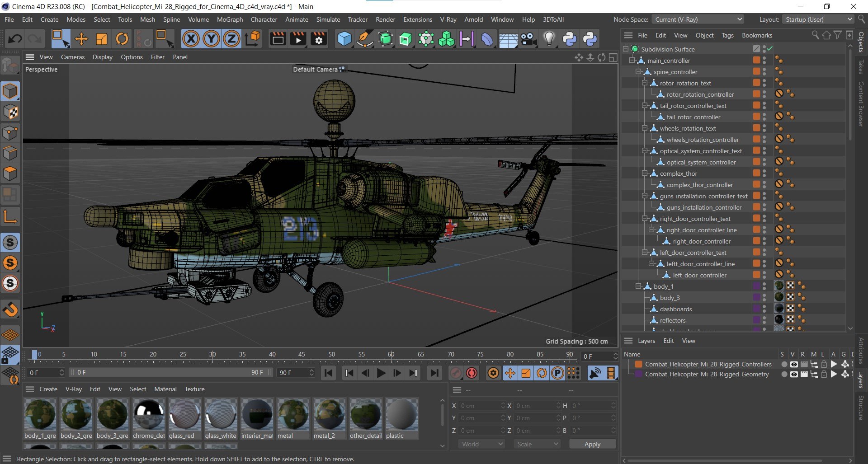Screen dimensions: 868x464
Task: Click the first Python icon in toolbar
Action: click(570, 39)
